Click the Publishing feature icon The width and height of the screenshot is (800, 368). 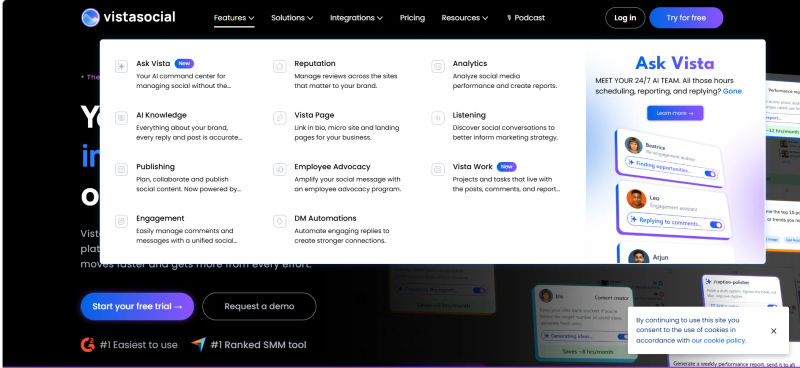tap(121, 169)
